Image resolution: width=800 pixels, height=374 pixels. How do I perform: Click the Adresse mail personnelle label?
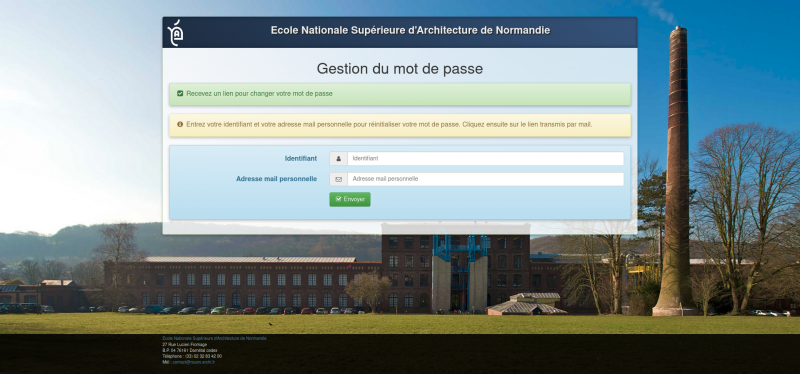coord(276,179)
